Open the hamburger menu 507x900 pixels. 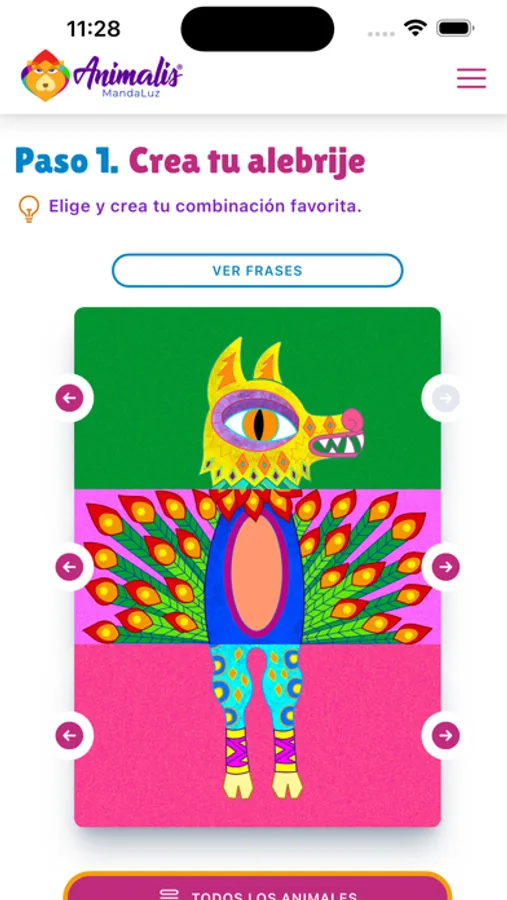coord(471,78)
